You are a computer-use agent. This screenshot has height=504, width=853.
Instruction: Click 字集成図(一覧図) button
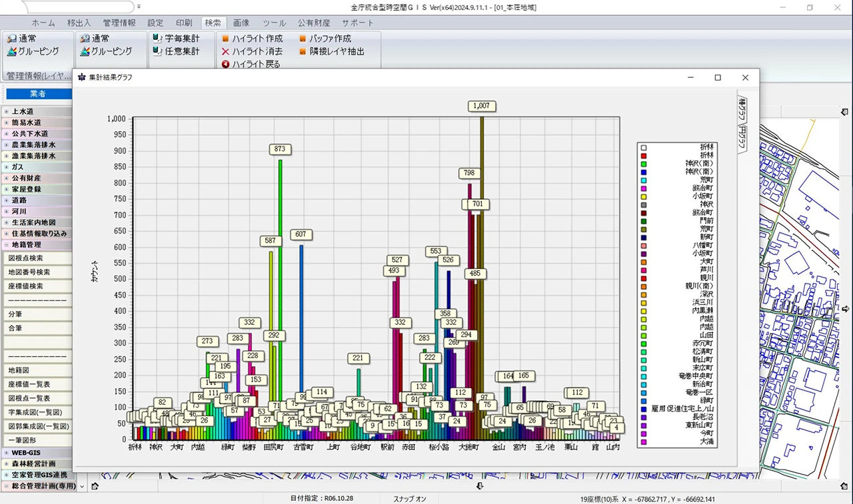[38, 412]
